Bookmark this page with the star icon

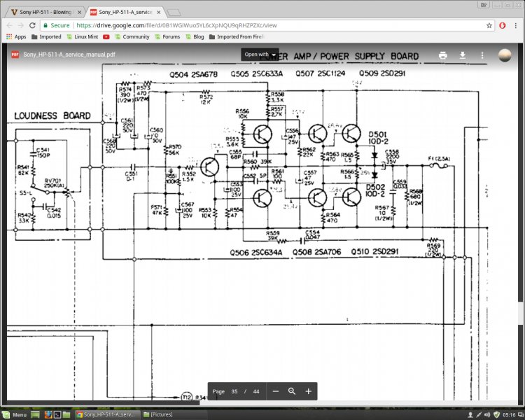click(486, 24)
